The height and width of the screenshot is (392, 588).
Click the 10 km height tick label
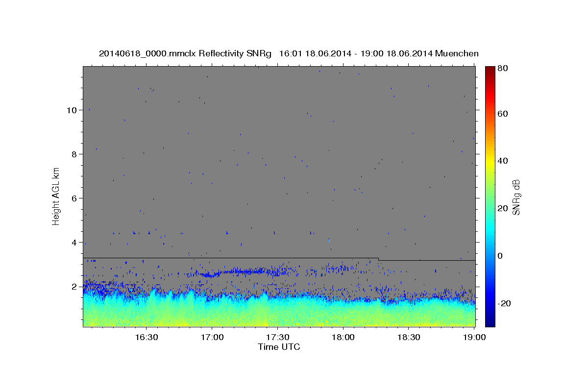(72, 110)
